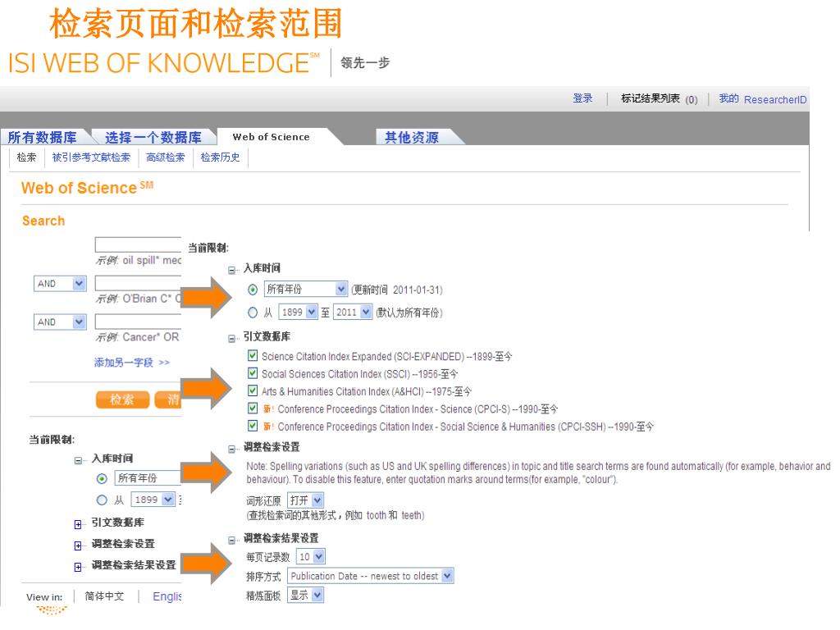
Task: Open 被引参考文献检索 sub-tab
Action: (91, 157)
